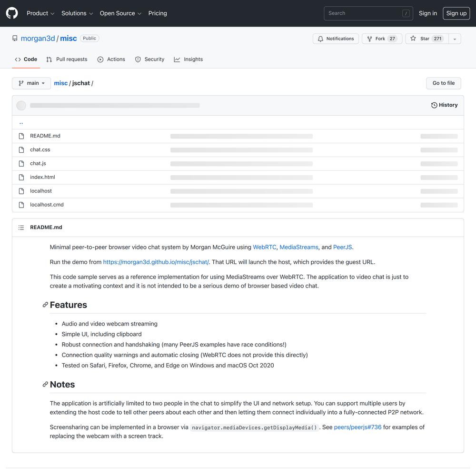Open the index.html file
Screen dimensions: 476x476
tap(42, 177)
